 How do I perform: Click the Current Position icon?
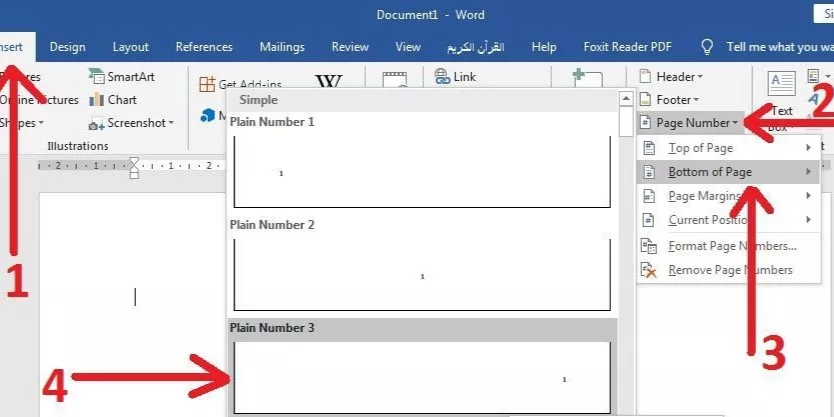(x=649, y=220)
